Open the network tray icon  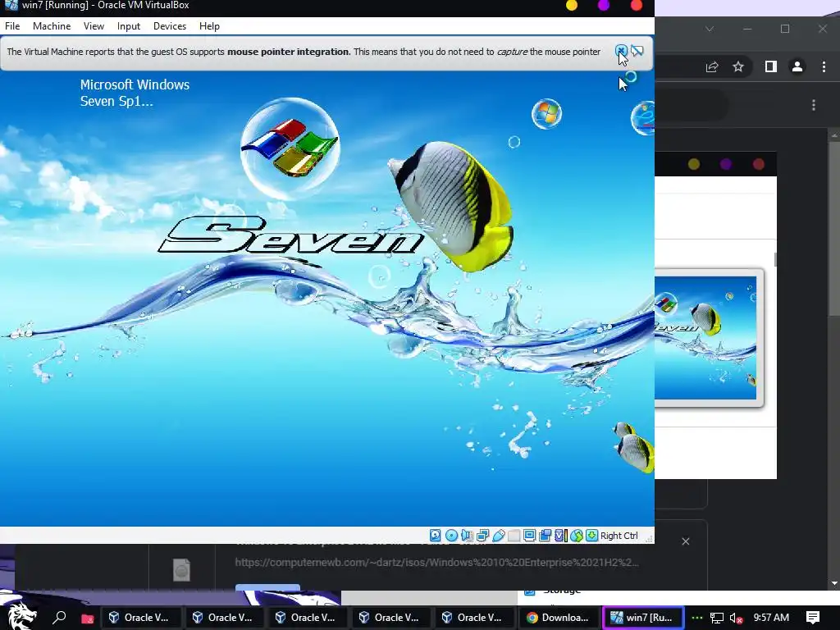pos(717,619)
